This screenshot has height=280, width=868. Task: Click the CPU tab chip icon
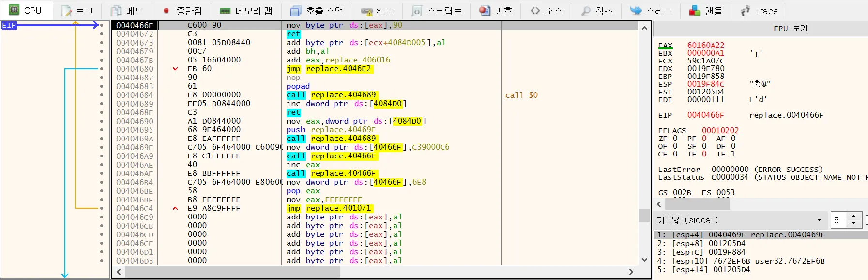pyautogui.click(x=14, y=10)
